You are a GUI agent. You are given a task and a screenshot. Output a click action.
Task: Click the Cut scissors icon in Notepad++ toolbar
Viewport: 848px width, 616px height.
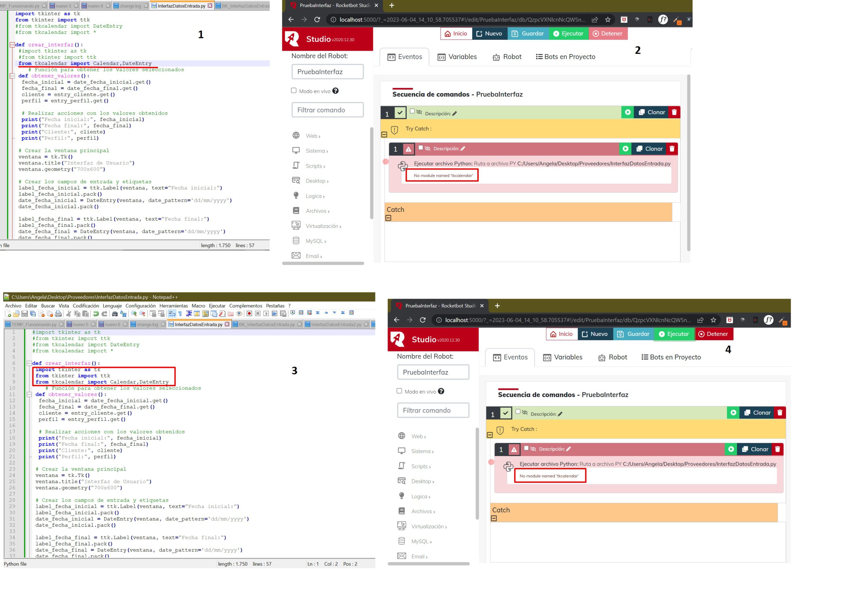[69, 314]
